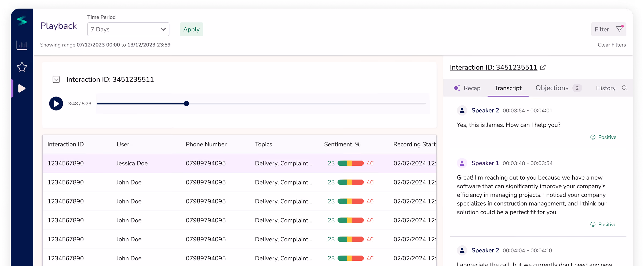Sort by Interaction ID column header
The width and height of the screenshot is (644, 266).
[65, 144]
